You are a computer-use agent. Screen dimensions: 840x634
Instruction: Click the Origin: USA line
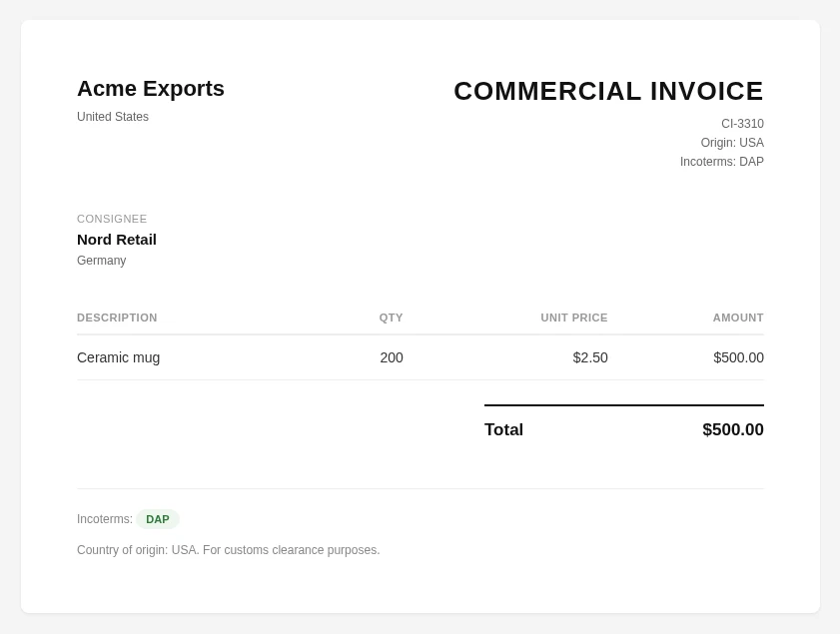pyautogui.click(x=732, y=143)
